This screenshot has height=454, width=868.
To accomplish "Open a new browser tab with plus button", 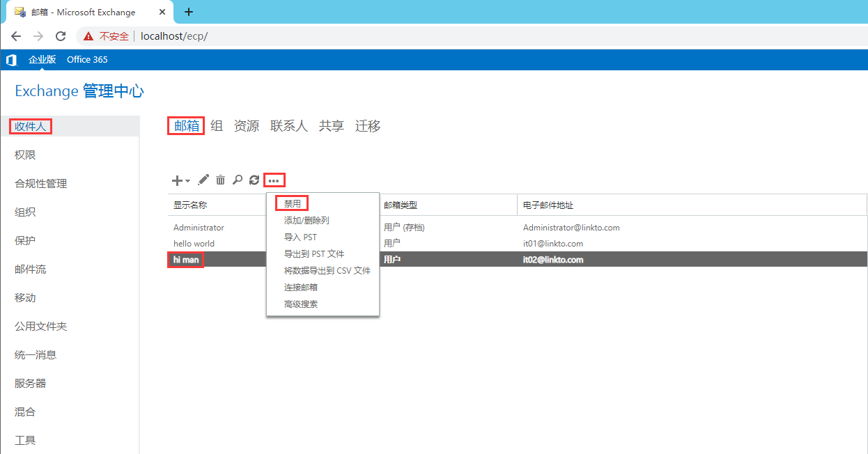I will (x=188, y=12).
